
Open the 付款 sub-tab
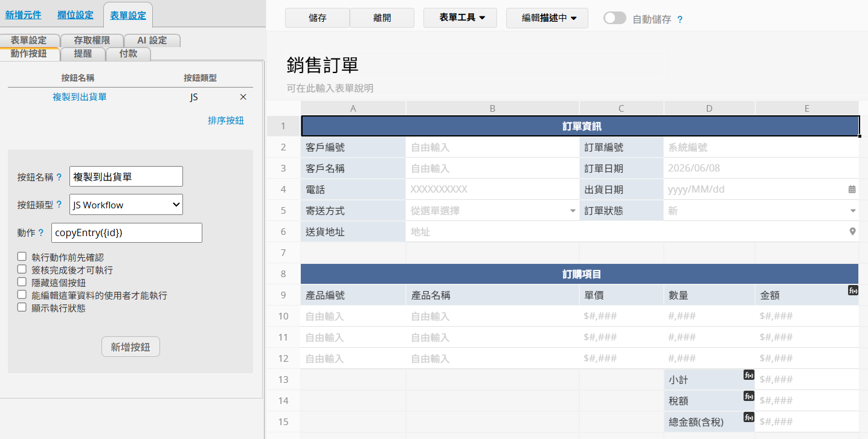(x=128, y=53)
